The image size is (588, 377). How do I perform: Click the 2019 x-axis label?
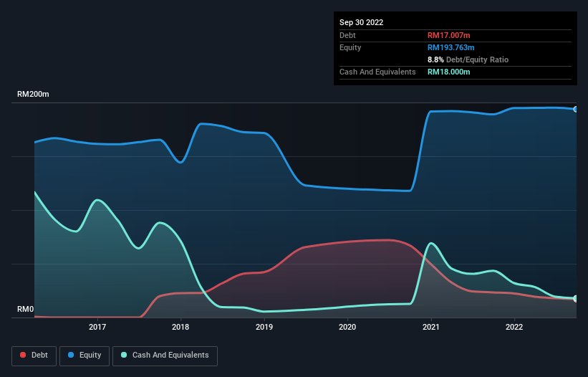click(x=264, y=327)
